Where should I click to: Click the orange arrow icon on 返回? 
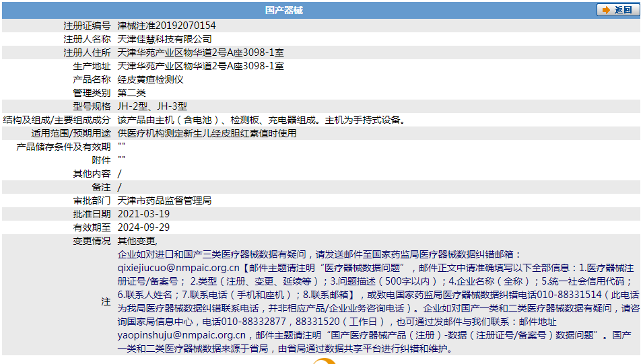pos(606,10)
